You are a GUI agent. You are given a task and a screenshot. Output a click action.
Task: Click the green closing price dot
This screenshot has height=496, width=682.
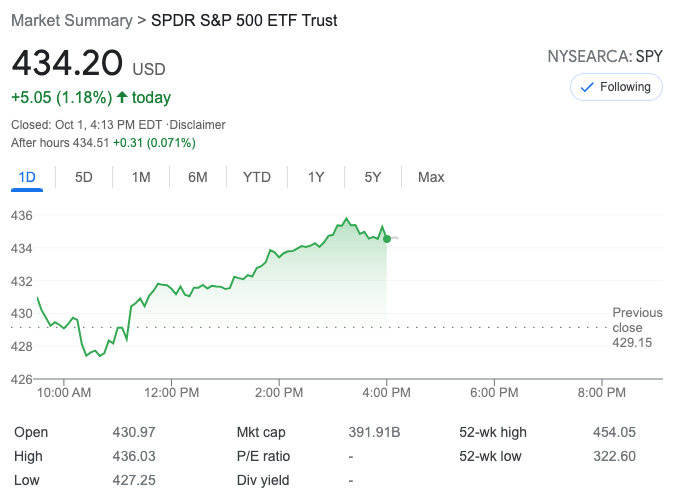(387, 238)
